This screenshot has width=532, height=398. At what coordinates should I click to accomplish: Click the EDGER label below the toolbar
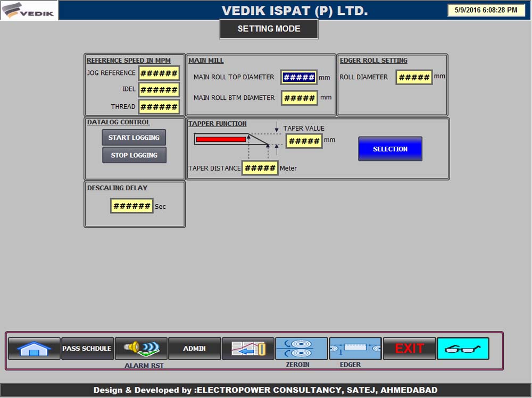coord(350,365)
